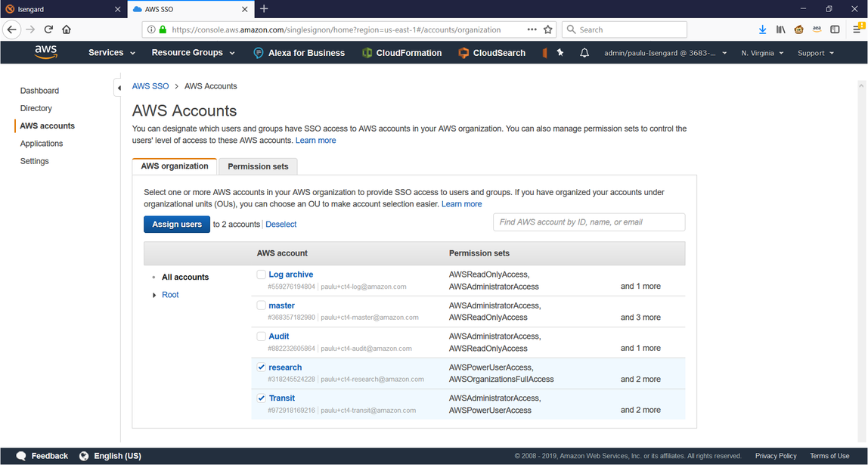Click the CloudFormation shortcut icon
Screen dimensions: 868x465
367,53
